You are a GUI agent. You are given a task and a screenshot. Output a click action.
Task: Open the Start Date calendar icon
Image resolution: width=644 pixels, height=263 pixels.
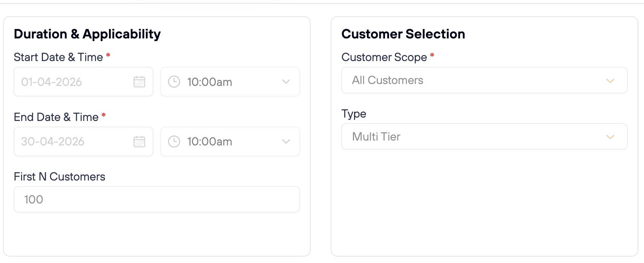(x=139, y=82)
